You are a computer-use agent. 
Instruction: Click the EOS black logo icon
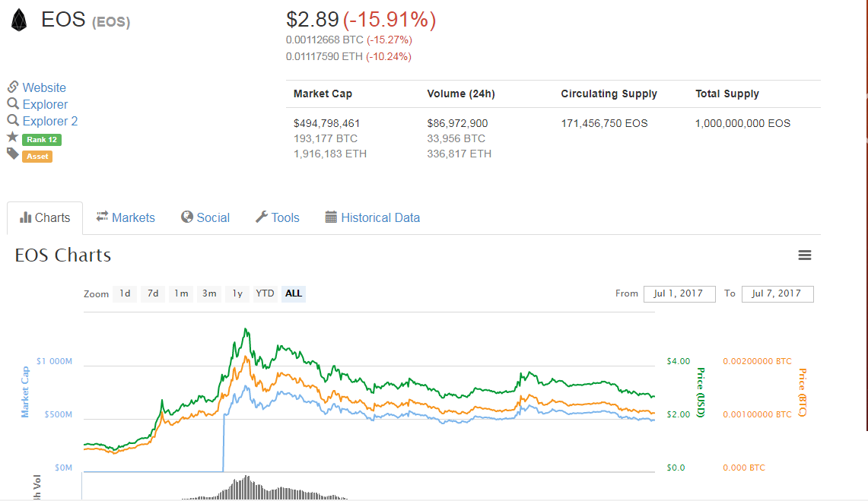point(19,21)
